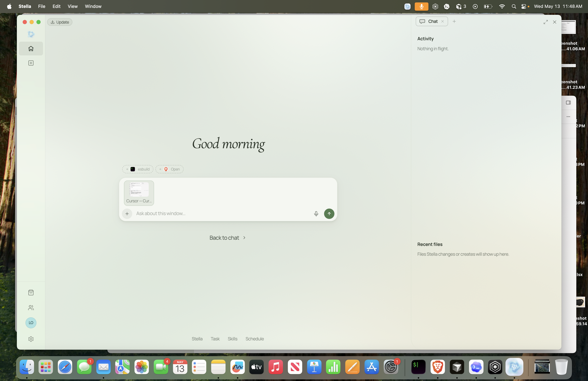
Task: Open the View menu
Action: (73, 6)
